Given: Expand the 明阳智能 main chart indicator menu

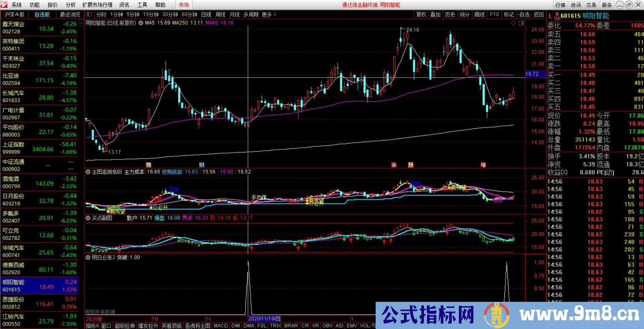Looking at the screenshot, I should click(141, 23).
